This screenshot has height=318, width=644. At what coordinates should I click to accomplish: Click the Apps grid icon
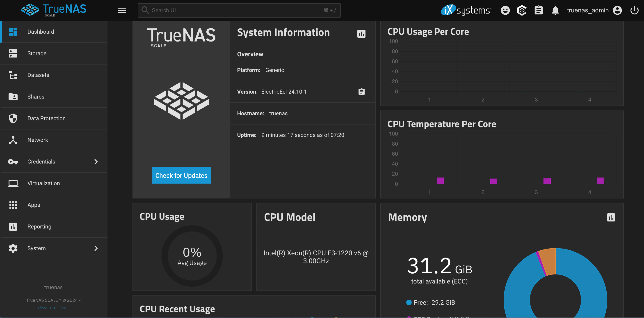[13, 205]
